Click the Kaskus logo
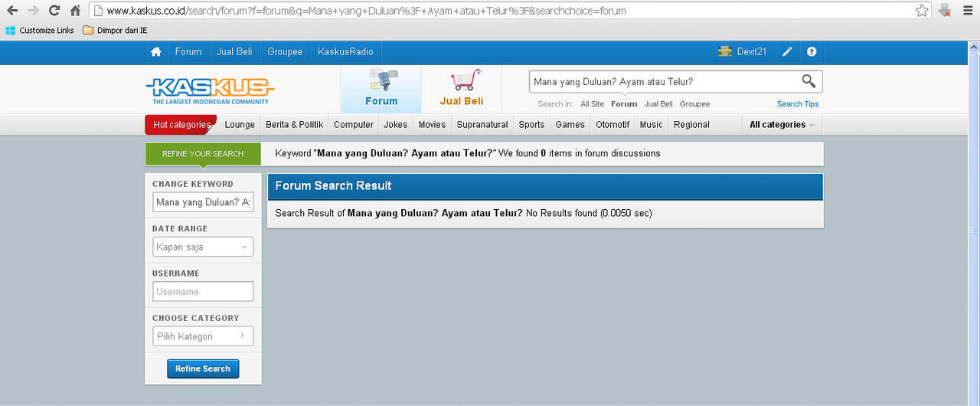 211,90
